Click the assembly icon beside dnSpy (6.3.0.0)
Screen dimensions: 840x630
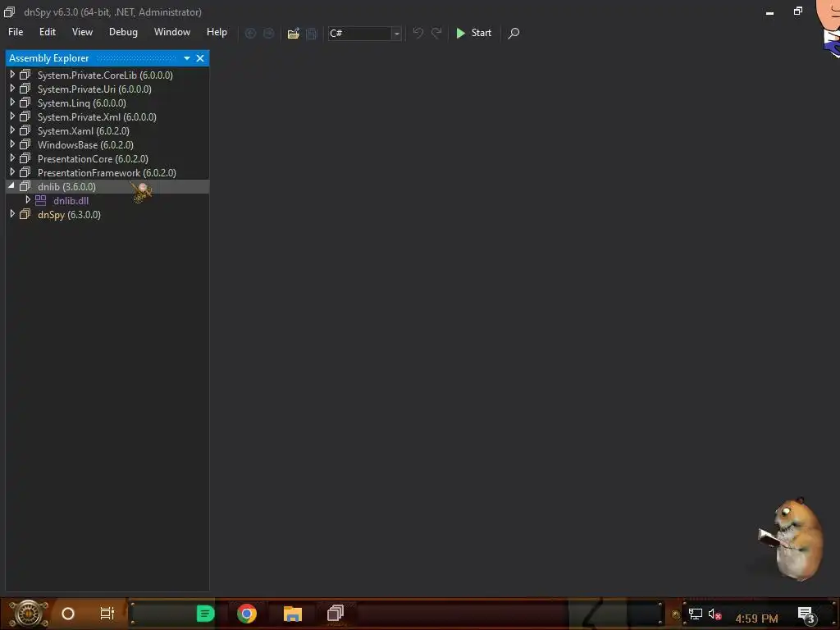tap(25, 214)
